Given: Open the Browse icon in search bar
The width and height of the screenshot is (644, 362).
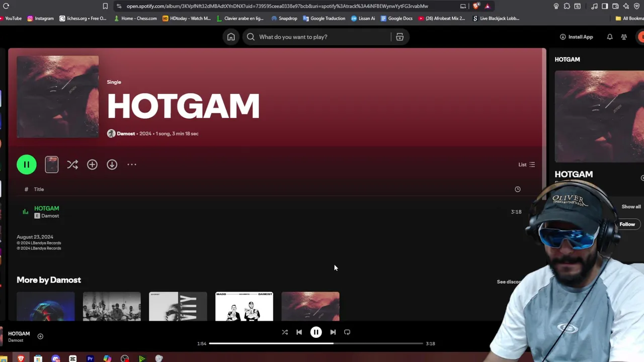Looking at the screenshot, I should tap(399, 37).
